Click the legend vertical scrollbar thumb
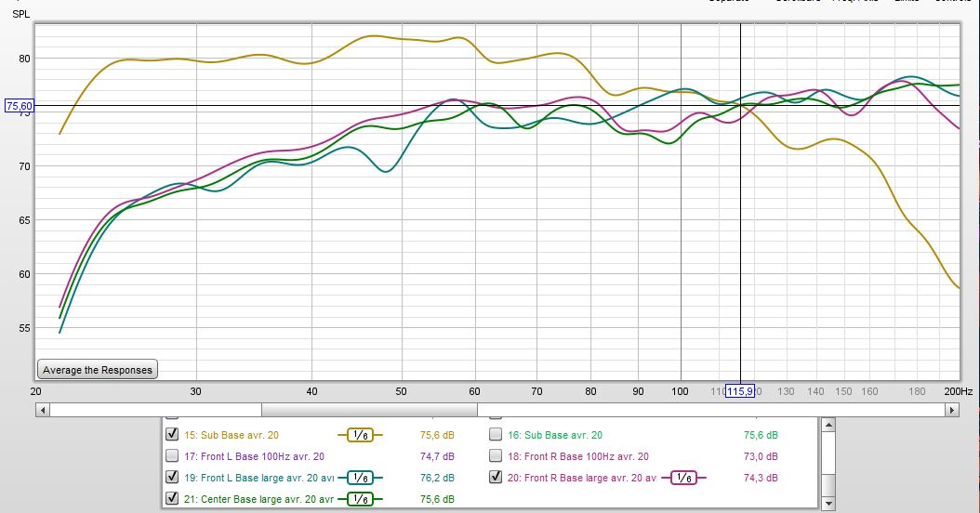 [x=828, y=483]
